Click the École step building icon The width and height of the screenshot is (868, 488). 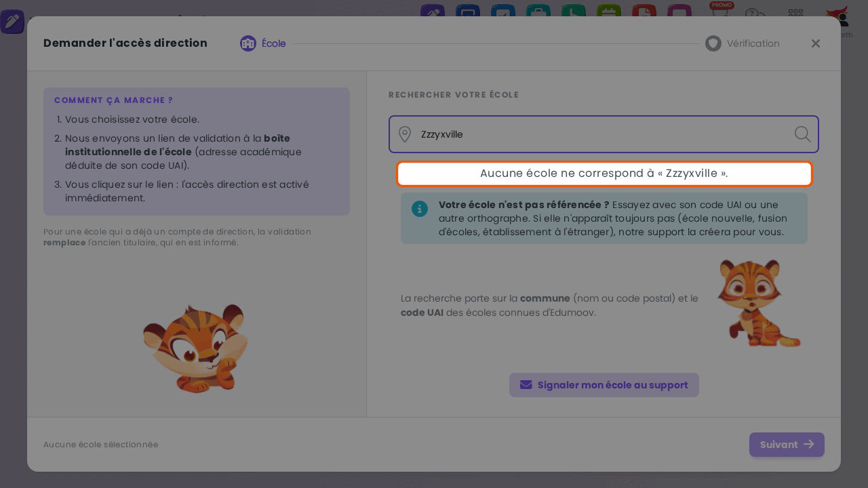pyautogui.click(x=248, y=43)
